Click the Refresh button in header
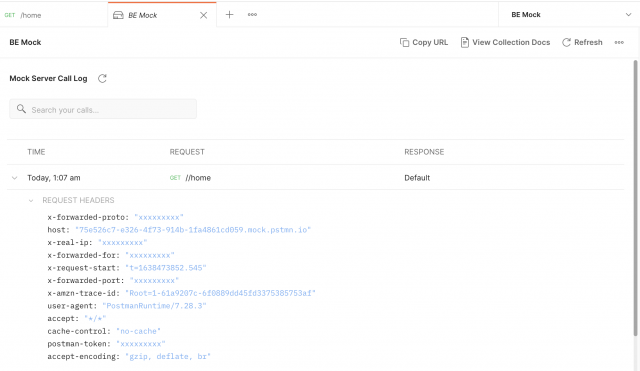The width and height of the screenshot is (640, 371). 582,42
